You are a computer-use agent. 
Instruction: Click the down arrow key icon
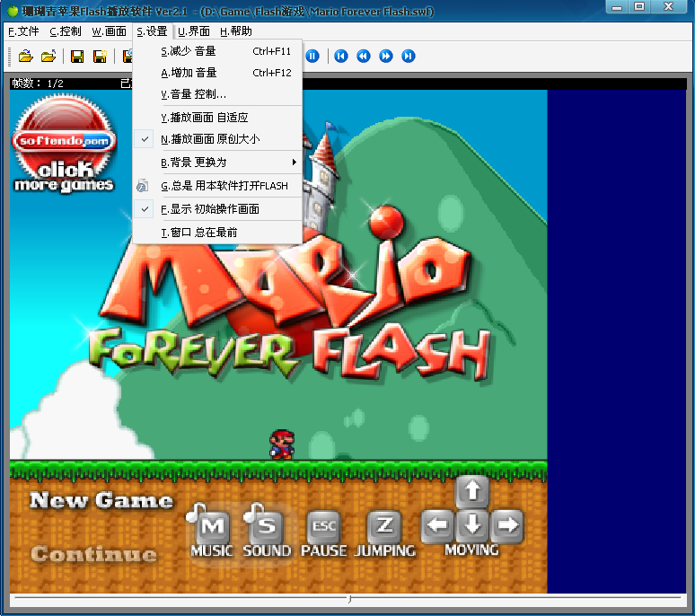click(x=472, y=526)
